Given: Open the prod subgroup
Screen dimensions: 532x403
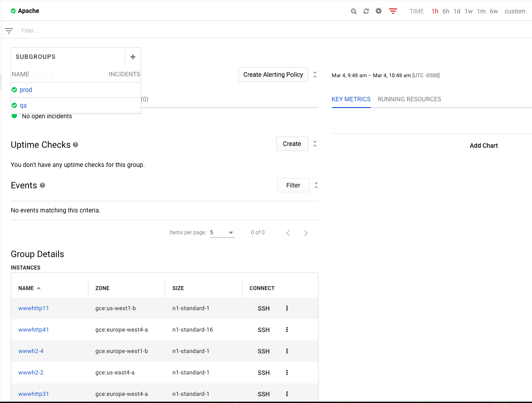Looking at the screenshot, I should point(26,90).
